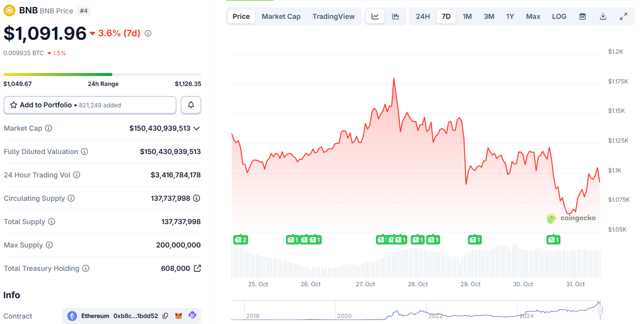
Task: Copy the Ethereum contract address
Action: click(165, 316)
